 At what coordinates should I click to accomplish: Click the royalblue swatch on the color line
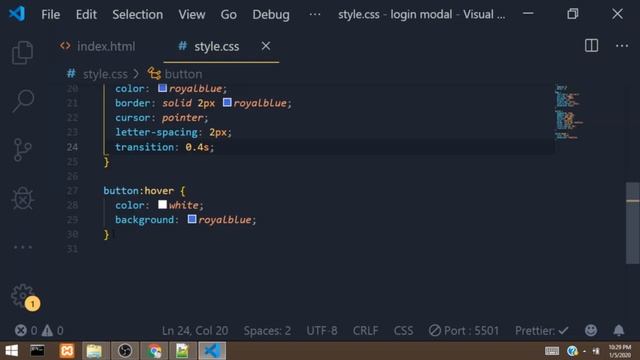tap(162, 88)
